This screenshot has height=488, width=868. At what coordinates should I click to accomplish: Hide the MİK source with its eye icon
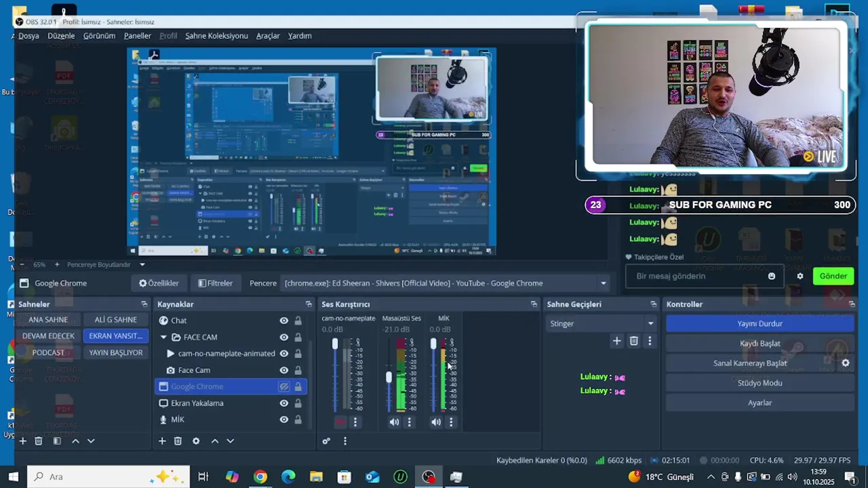coord(284,420)
